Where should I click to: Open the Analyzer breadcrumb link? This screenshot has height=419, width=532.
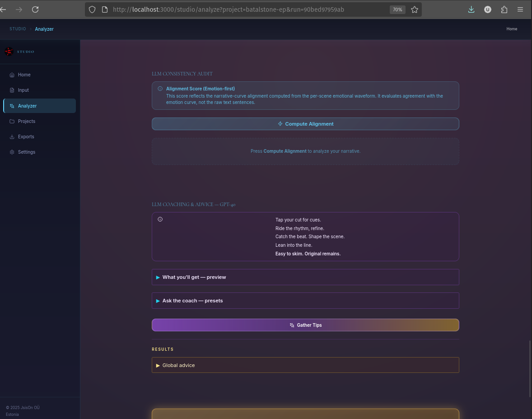44,28
